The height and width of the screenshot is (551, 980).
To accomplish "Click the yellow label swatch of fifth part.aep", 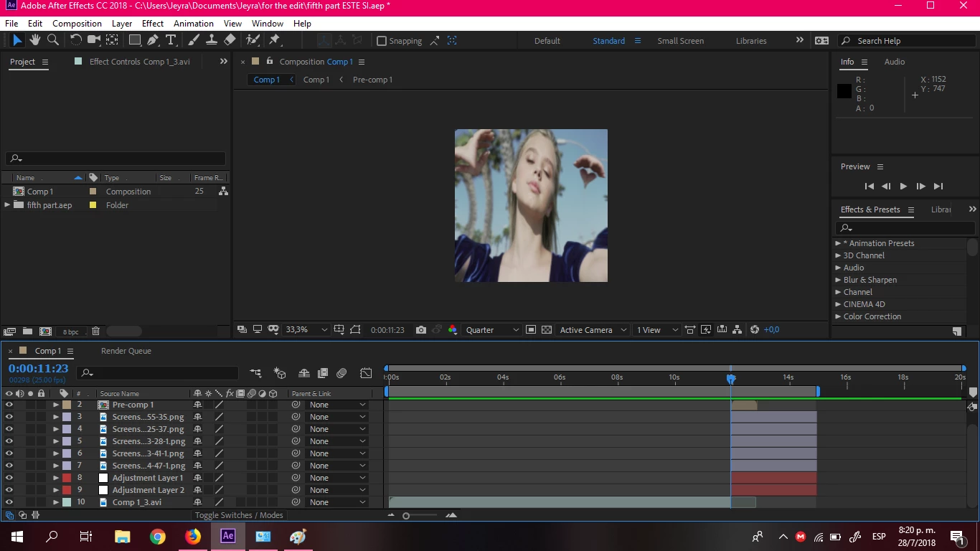I will point(93,205).
